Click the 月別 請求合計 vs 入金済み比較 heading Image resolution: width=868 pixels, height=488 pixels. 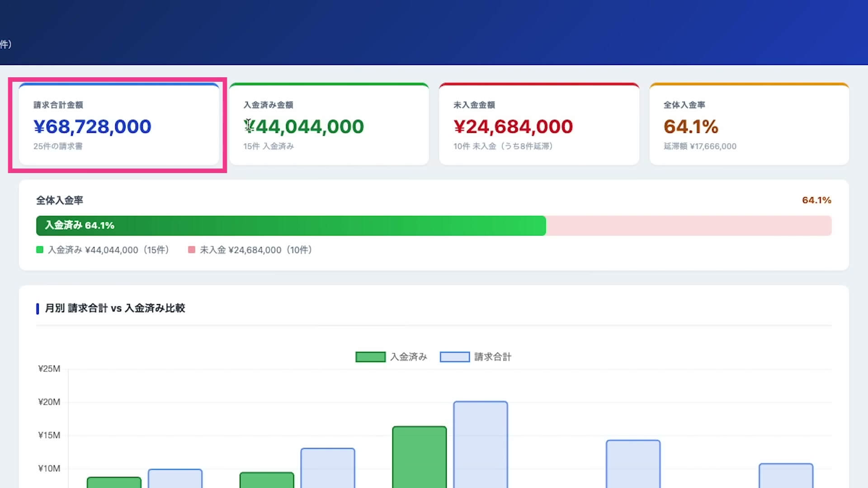pyautogui.click(x=115, y=308)
